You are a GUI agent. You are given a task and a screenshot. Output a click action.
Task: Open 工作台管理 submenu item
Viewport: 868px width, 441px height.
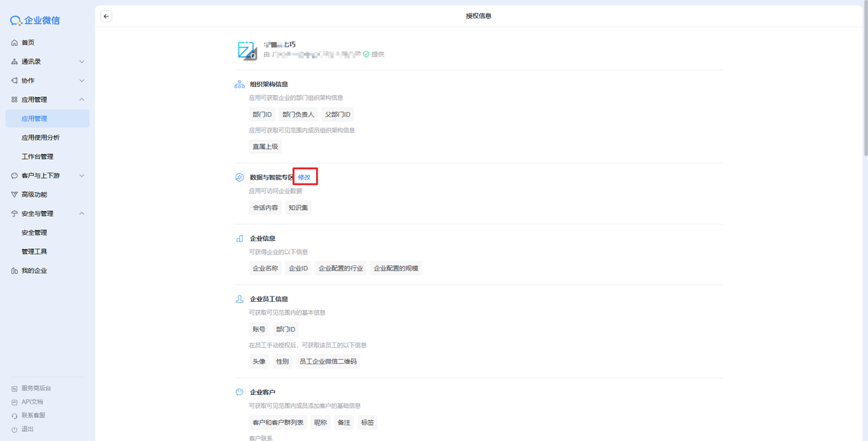(37, 157)
